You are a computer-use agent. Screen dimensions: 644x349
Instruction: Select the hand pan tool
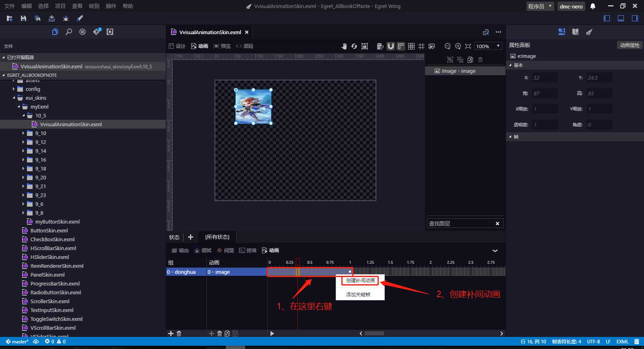(x=344, y=46)
